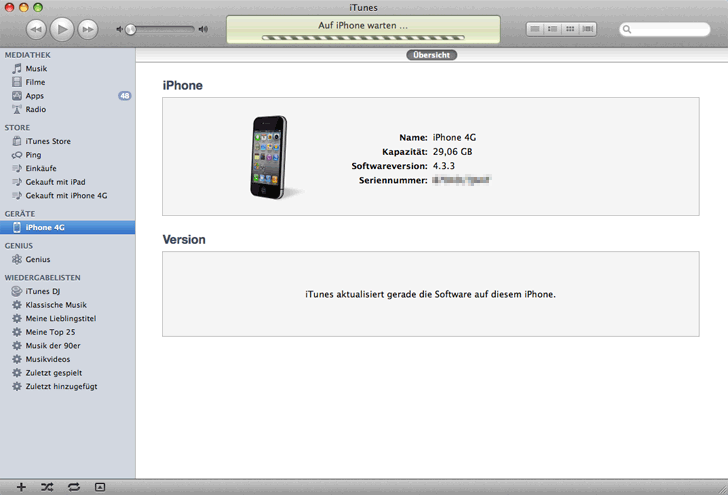Click the music note icon beside Musik
728x495 pixels.
[x=17, y=69]
